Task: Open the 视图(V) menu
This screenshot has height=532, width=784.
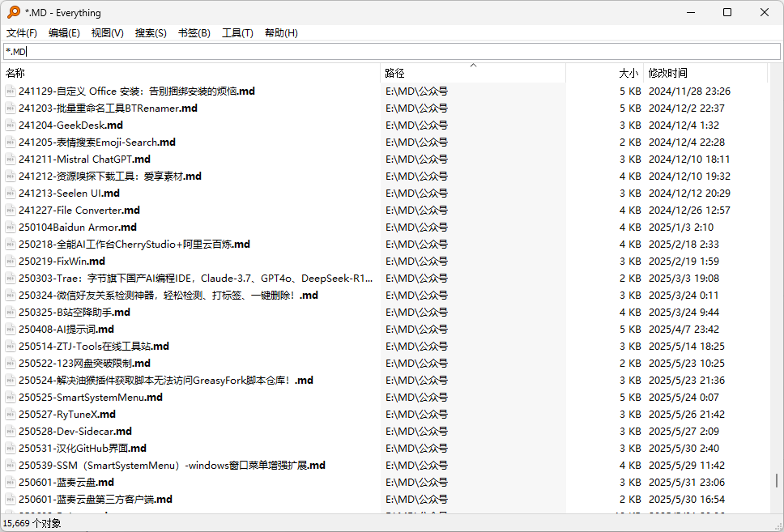Action: tap(108, 33)
